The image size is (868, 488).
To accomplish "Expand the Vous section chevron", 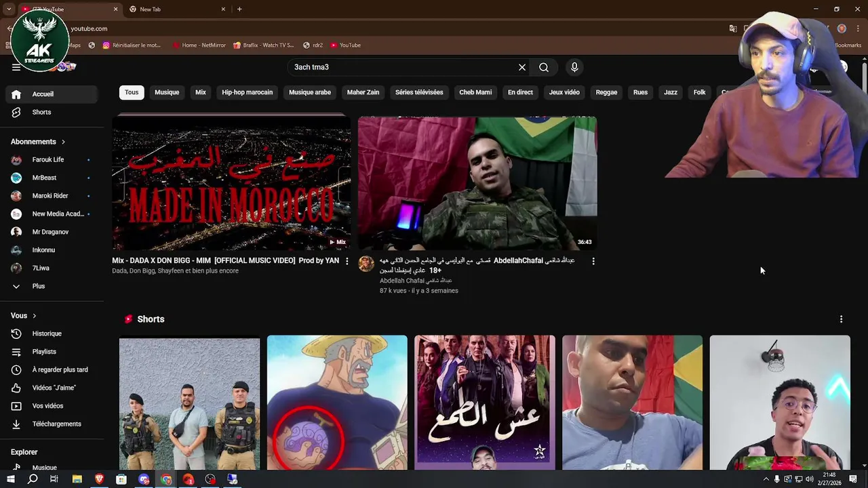I will [34, 316].
